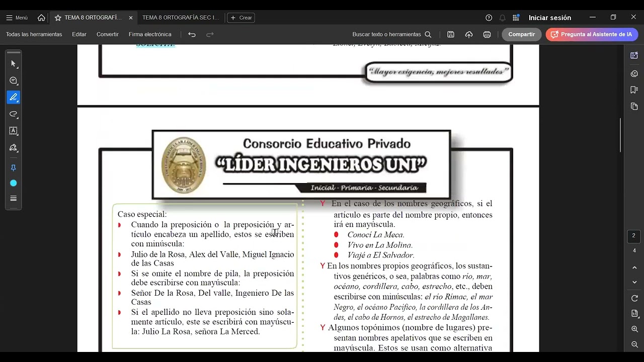
Task: Print the document
Action: tap(487, 34)
